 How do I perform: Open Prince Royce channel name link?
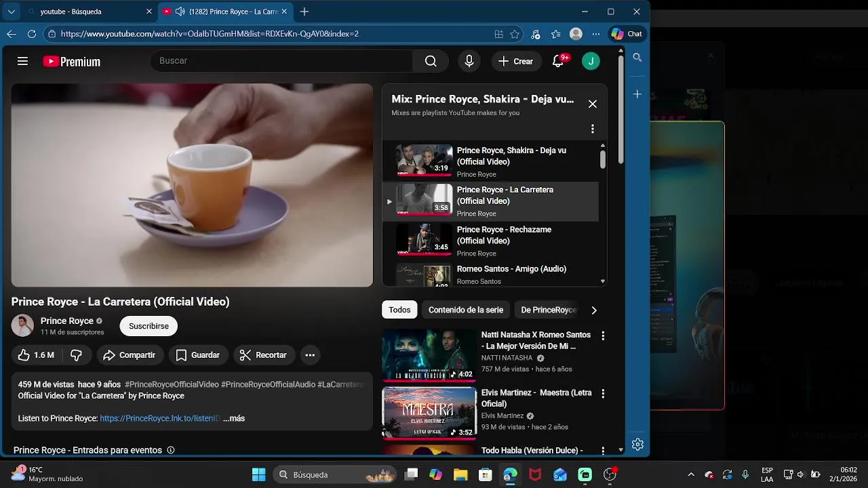tap(66, 321)
